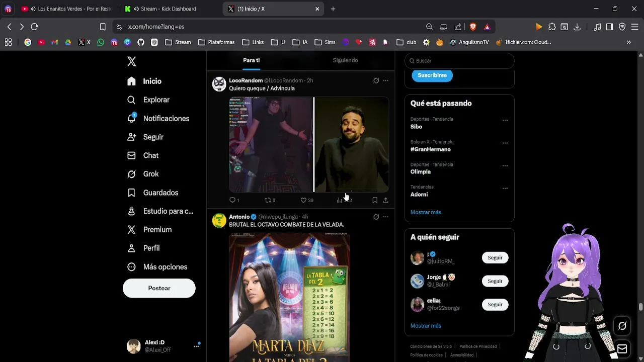Image resolution: width=644 pixels, height=362 pixels.
Task: Open floating messages envelope button
Action: point(622,349)
